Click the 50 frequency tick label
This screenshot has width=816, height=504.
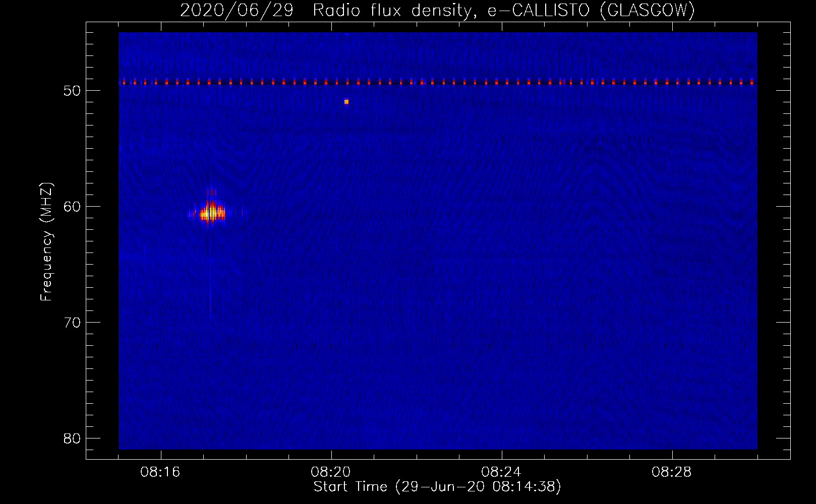[72, 91]
